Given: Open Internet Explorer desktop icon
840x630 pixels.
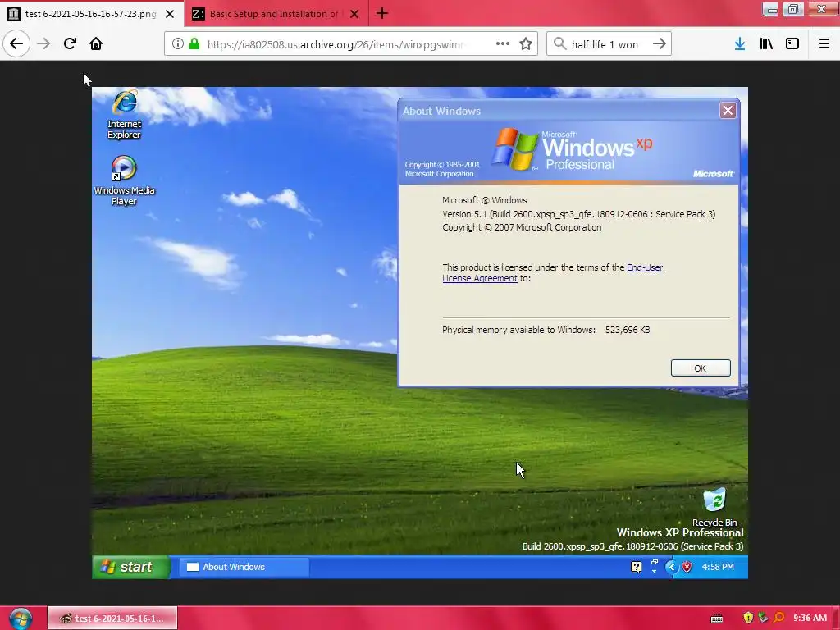Looking at the screenshot, I should click(125, 115).
